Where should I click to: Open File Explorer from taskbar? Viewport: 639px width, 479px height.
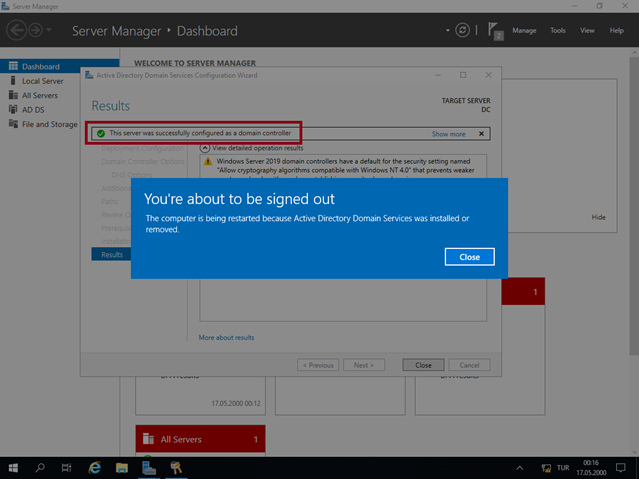121,468
